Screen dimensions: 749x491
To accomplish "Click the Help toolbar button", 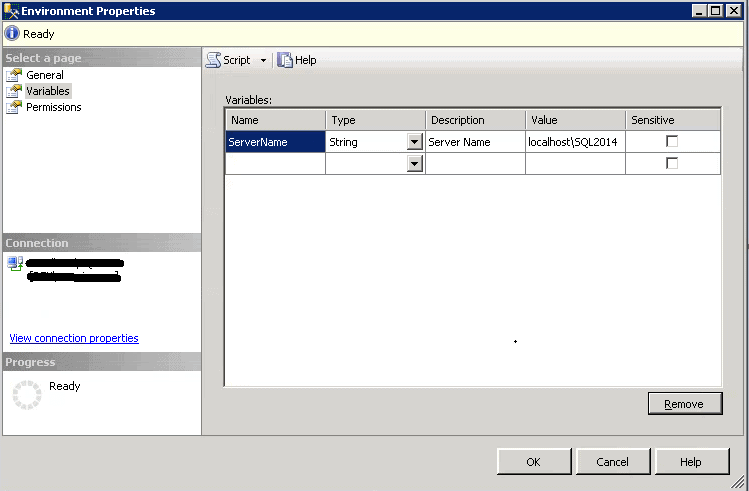I will (297, 60).
